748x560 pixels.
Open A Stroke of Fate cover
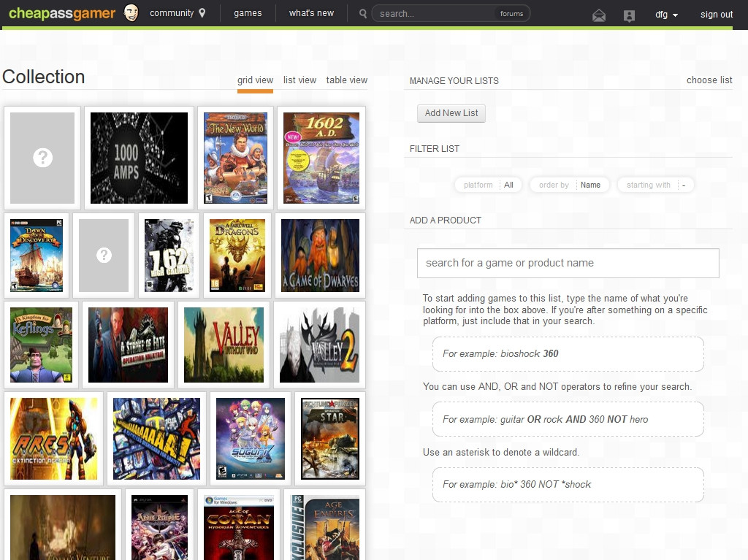(129, 345)
